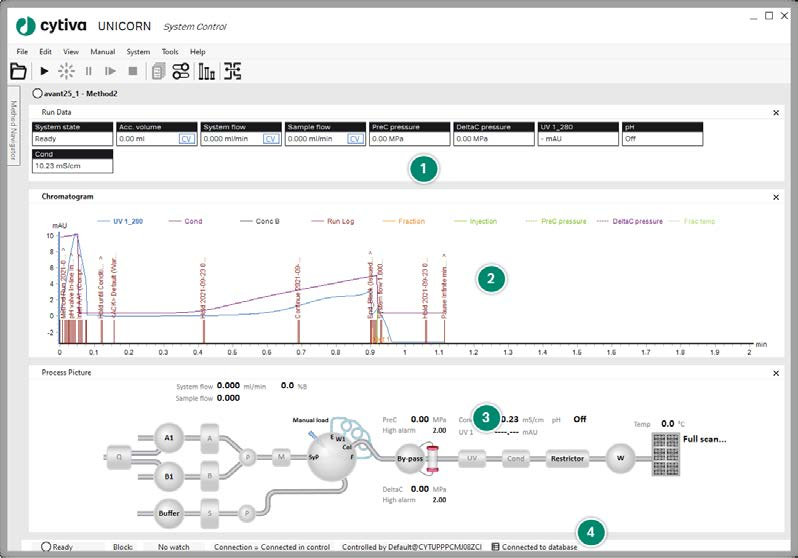Select the Injection legend entry
798x558 pixels.
coord(475,221)
